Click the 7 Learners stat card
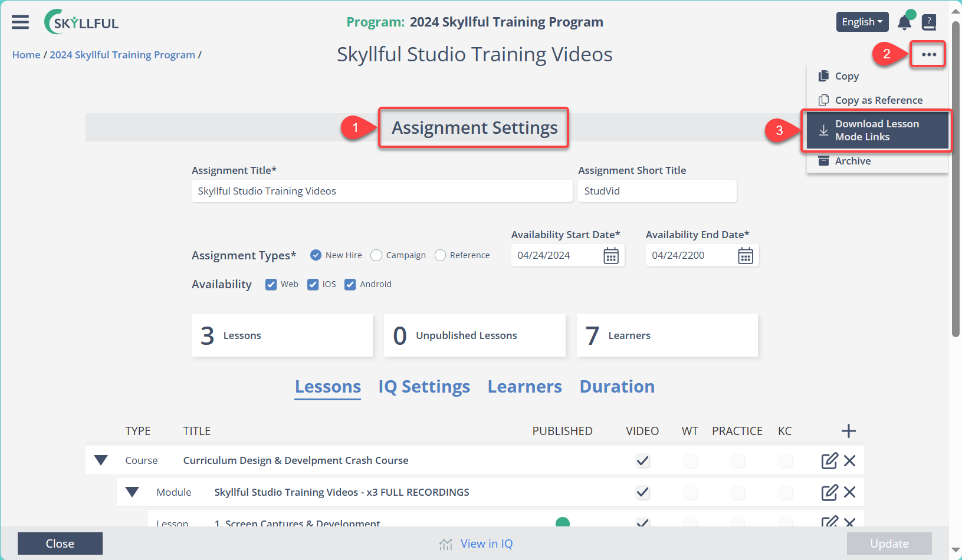The height and width of the screenshot is (560, 962). coord(667,335)
